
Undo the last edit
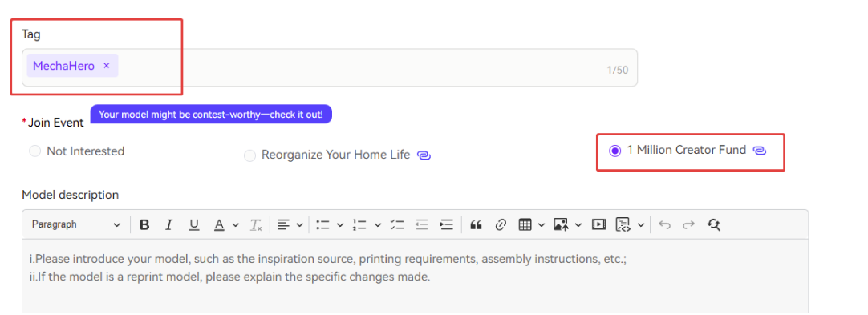tap(665, 225)
